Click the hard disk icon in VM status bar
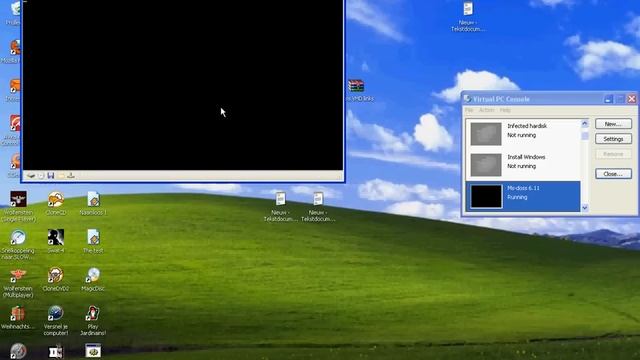 [x=31, y=176]
